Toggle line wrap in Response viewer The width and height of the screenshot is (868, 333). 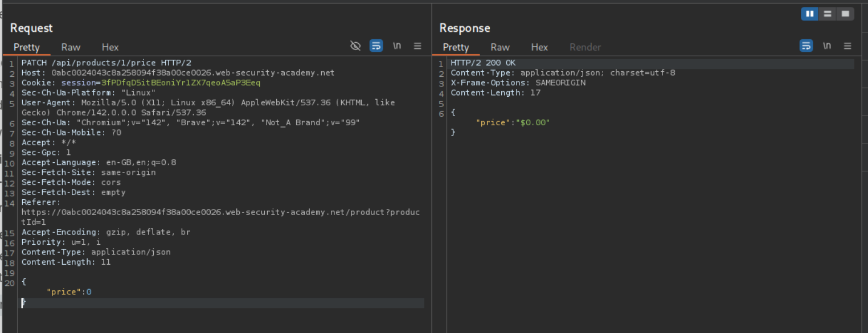point(806,46)
